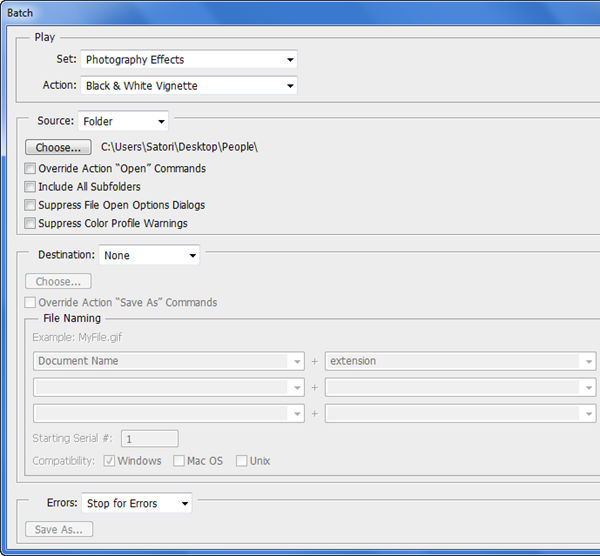Click the Batch dialog title bar
The width and height of the screenshot is (600, 556).
300,13
